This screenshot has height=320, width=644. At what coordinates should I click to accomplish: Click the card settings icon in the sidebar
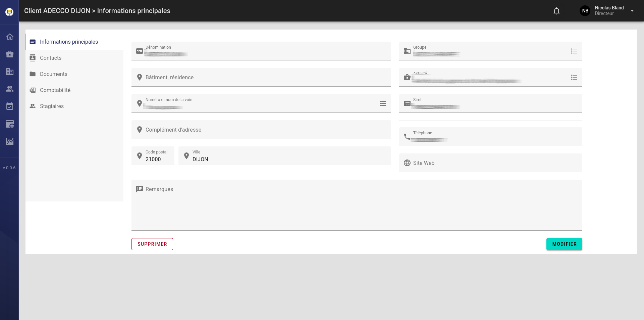point(9,124)
